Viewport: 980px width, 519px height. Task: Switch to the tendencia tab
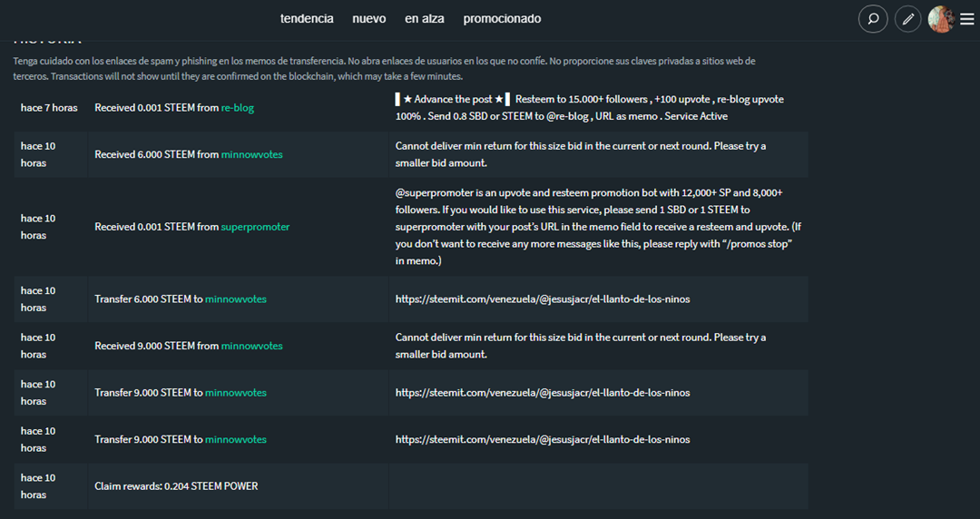pos(307,18)
